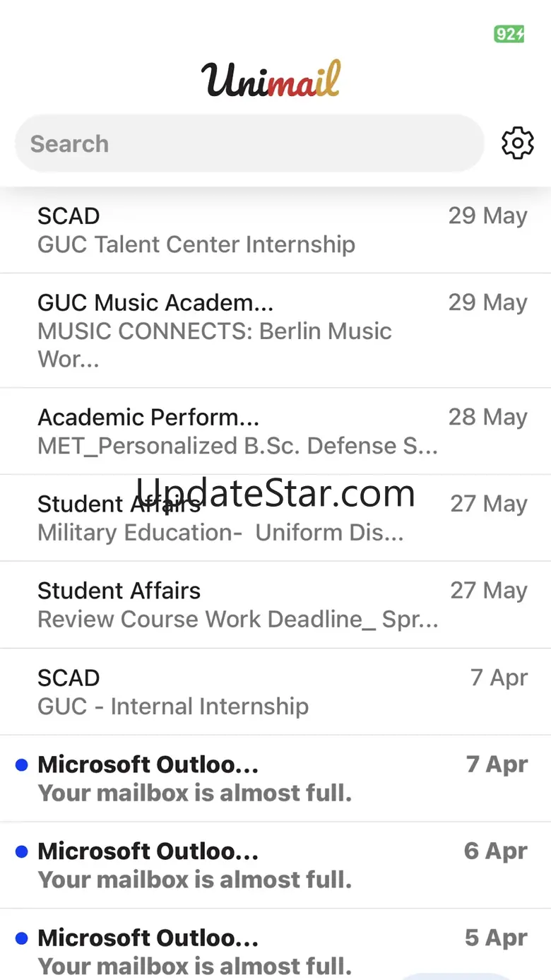This screenshot has width=551, height=980.
Task: Tap the Unimail logo
Action: [x=271, y=80]
